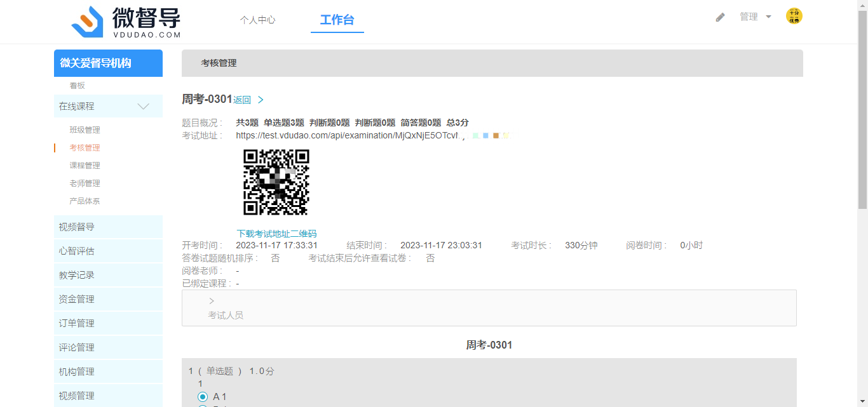Open the 视频督导 menu
The image size is (868, 407).
point(108,227)
